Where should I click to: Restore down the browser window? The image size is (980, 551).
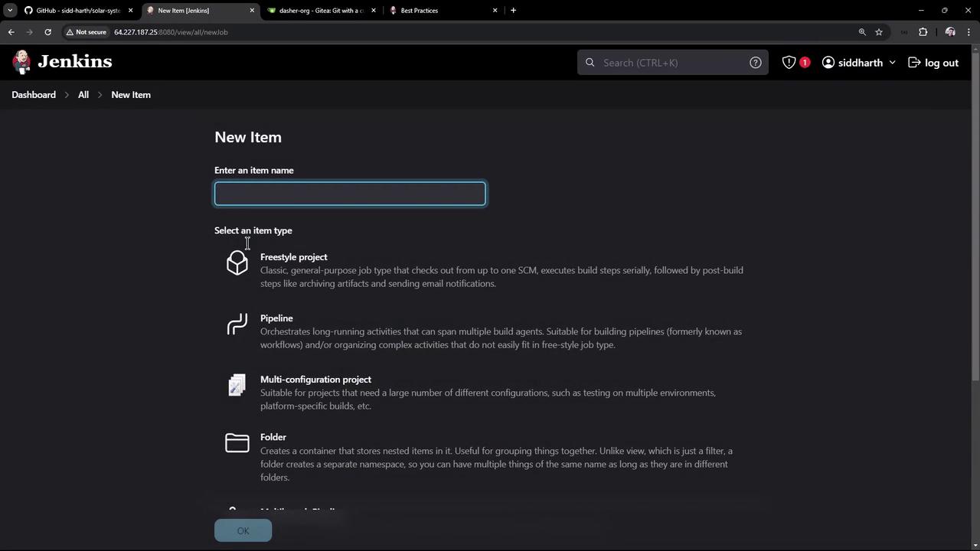pos(945,11)
